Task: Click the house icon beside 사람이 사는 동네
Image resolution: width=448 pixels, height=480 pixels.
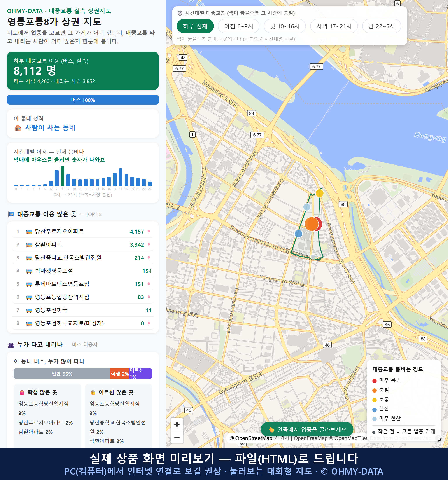Action: [x=18, y=128]
